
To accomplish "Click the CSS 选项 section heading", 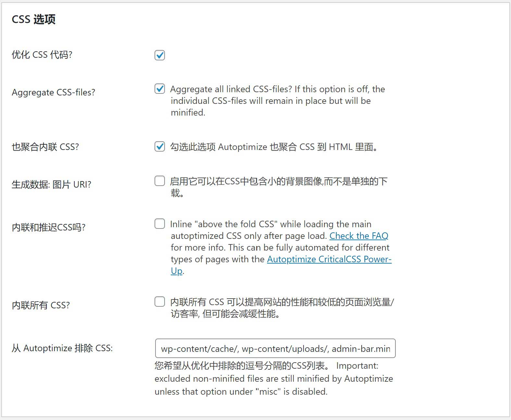I will [x=34, y=19].
